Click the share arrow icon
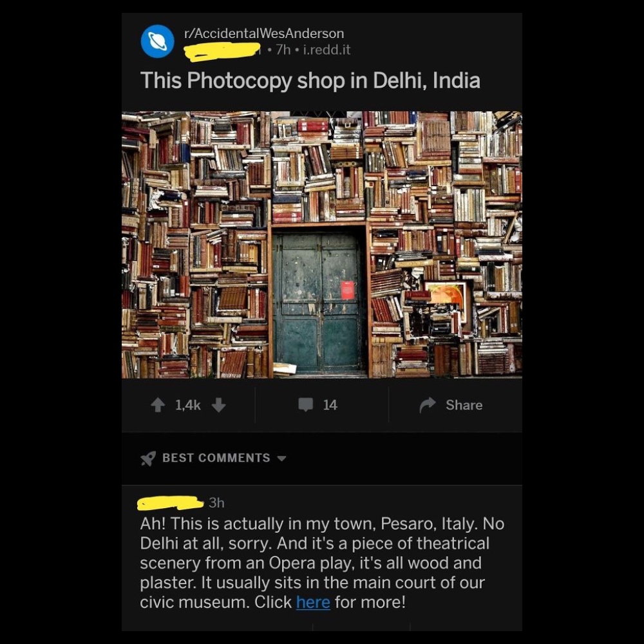The width and height of the screenshot is (644, 644). tap(428, 405)
